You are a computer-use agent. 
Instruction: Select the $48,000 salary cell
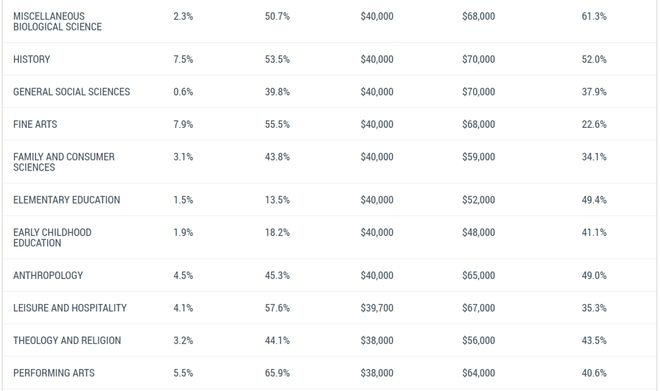(x=479, y=232)
